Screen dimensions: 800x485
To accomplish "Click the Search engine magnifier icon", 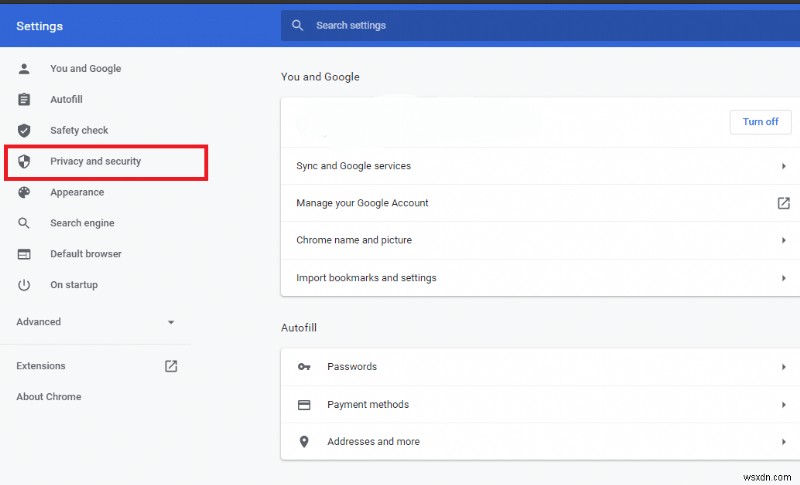I will coord(25,224).
